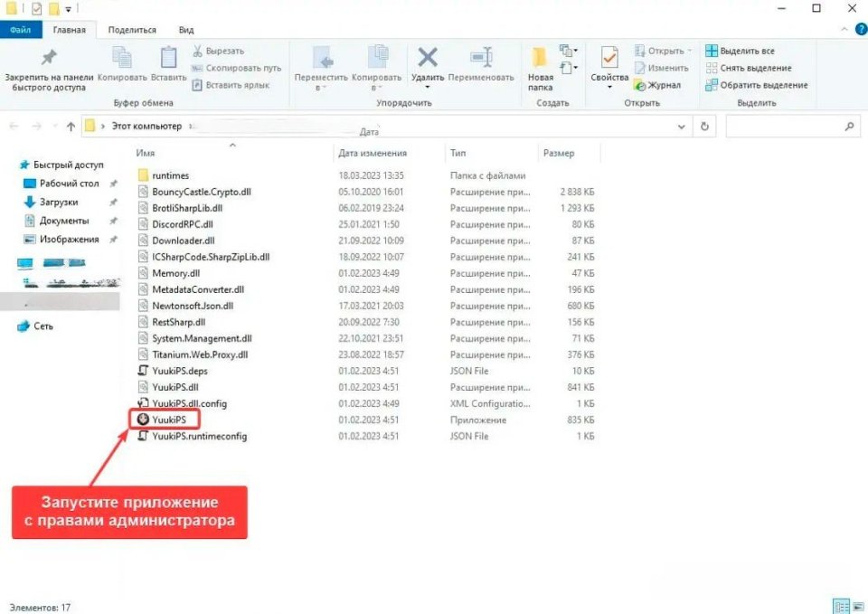The height and width of the screenshot is (614, 868).
Task: Open the address bar history dropdown
Action: click(683, 127)
